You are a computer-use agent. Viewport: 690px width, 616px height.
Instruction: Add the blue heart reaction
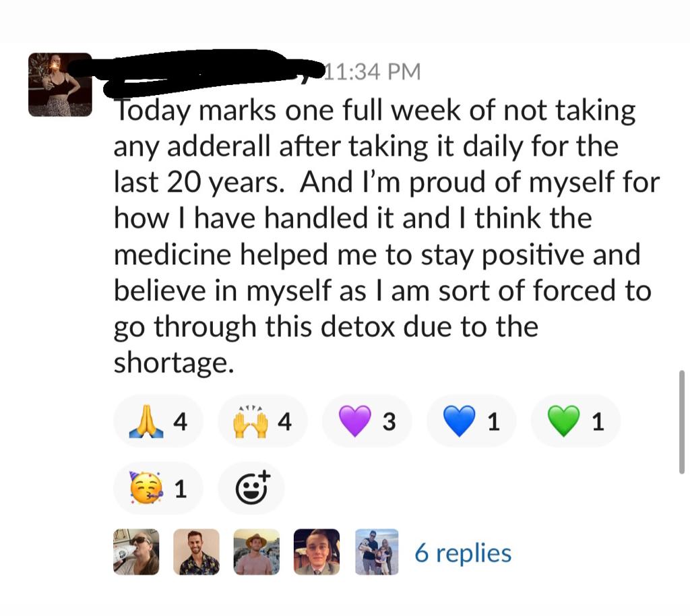471,421
